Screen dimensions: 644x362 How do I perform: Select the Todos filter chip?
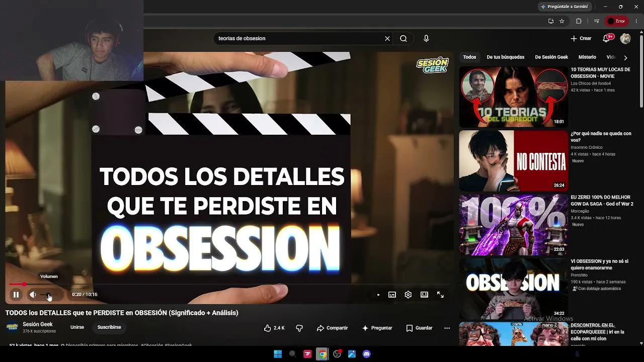coord(469,57)
